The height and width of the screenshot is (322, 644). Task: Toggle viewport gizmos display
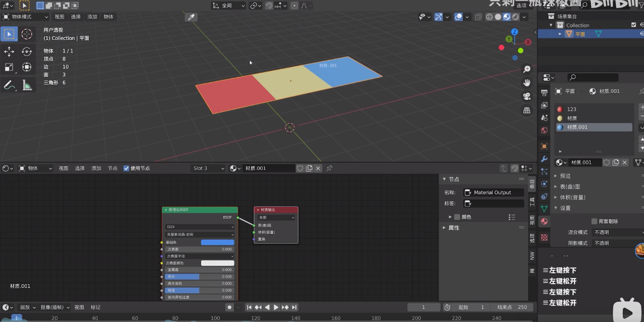coord(439,17)
